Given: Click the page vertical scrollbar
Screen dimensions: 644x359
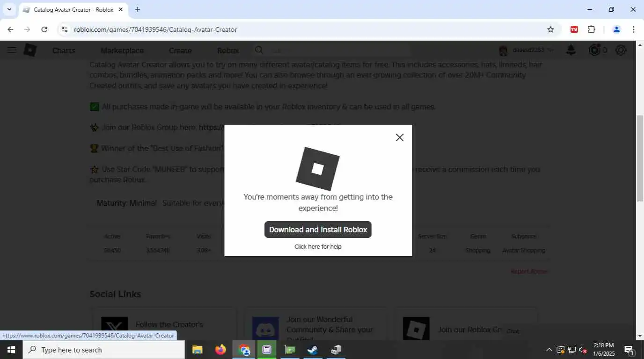Looking at the screenshot, I should click(x=640, y=158).
